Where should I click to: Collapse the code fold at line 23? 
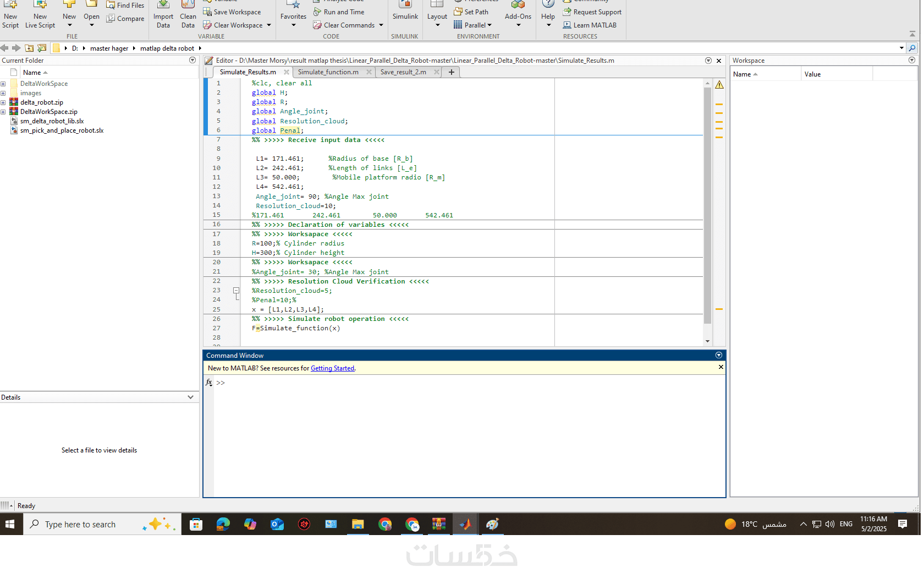[237, 290]
